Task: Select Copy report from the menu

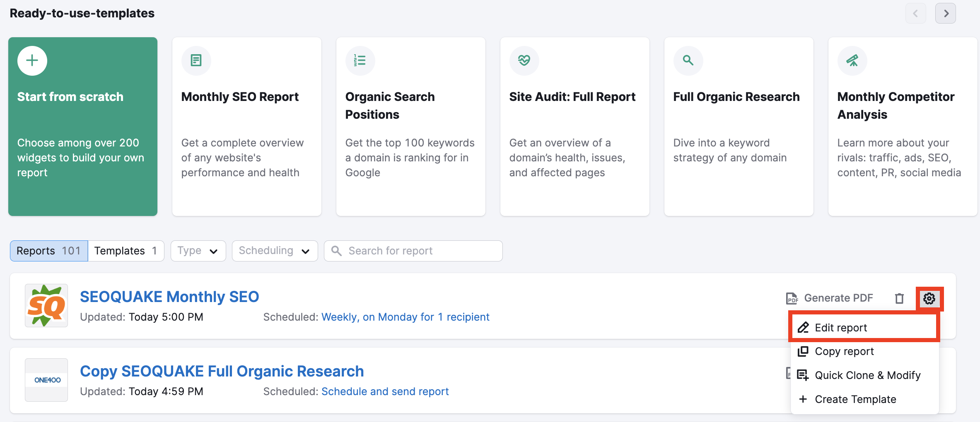Action: (864, 351)
